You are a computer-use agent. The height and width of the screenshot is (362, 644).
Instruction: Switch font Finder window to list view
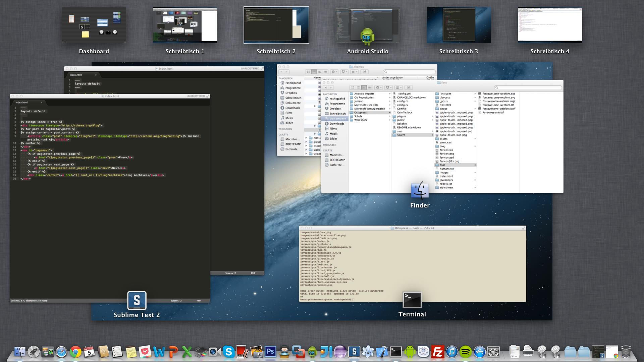click(358, 87)
